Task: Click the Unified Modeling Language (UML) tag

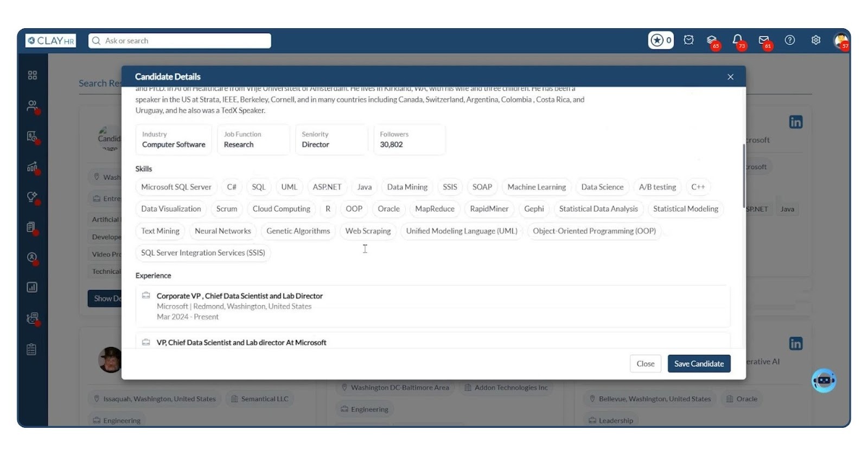Action: (x=462, y=231)
